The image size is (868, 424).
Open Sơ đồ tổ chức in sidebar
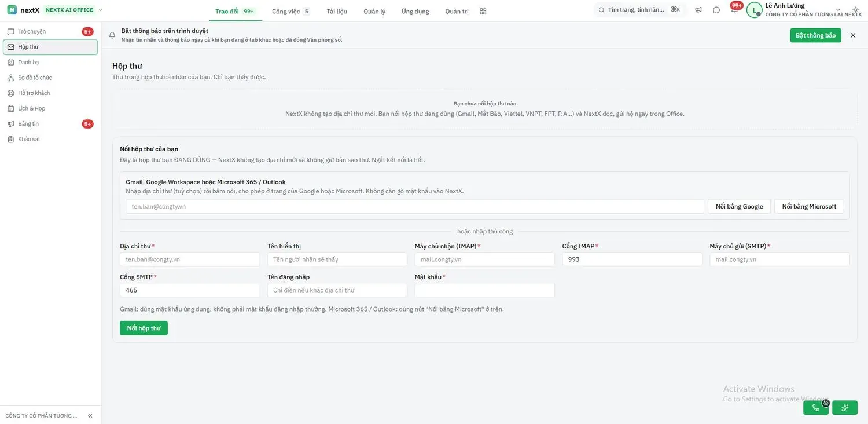(50, 78)
